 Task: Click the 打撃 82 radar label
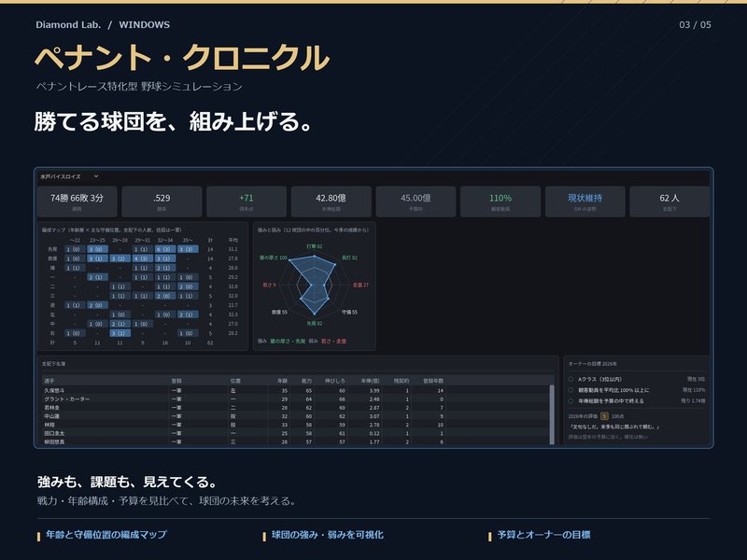coord(314,246)
